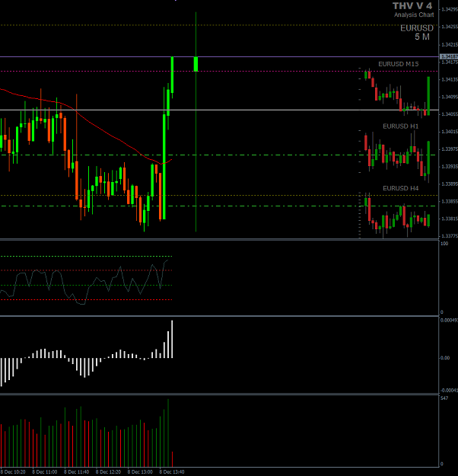Click the 1.33895 price axis label
Image resolution: width=458 pixels, height=476 pixels.
tap(450, 184)
